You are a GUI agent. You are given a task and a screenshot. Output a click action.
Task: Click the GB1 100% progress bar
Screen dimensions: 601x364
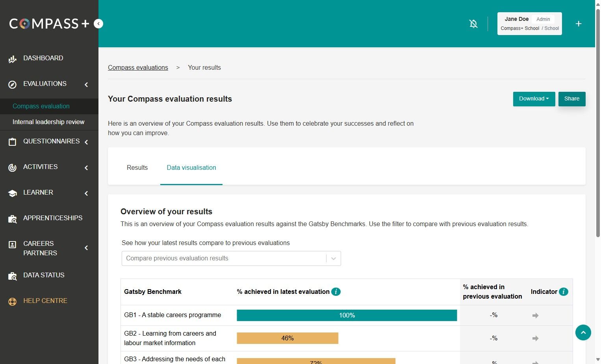pos(347,315)
